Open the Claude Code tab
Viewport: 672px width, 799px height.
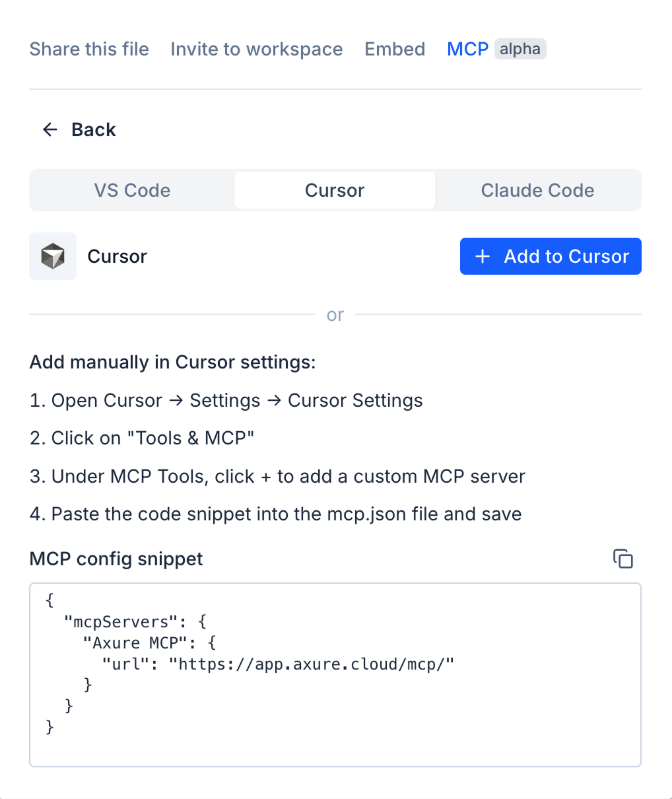[x=537, y=190]
